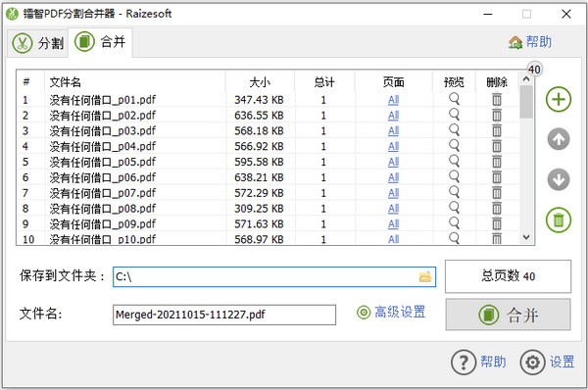Preview 没有任何借口_p08.pdf with magnifier icon
Screen dimensions: 588x390
coord(454,208)
